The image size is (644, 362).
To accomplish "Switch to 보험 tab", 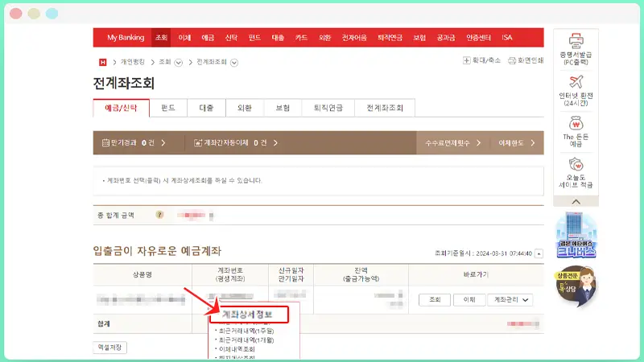I will click(283, 108).
